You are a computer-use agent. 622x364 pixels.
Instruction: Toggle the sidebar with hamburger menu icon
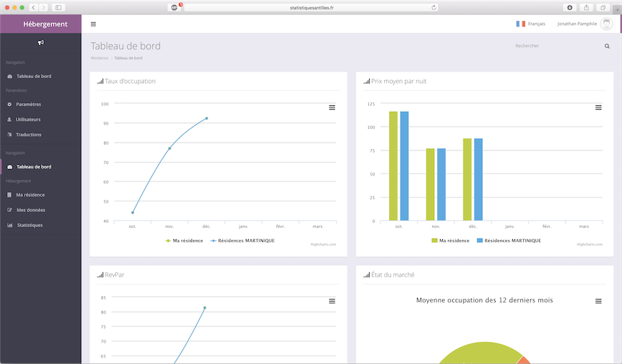(93, 24)
